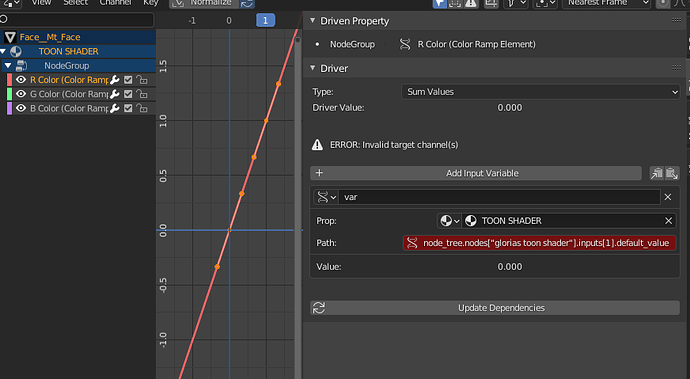Image resolution: width=690 pixels, height=379 pixels.
Task: Click the auto-normalize refresh icon beside Normalize
Action: pyautogui.click(x=247, y=4)
